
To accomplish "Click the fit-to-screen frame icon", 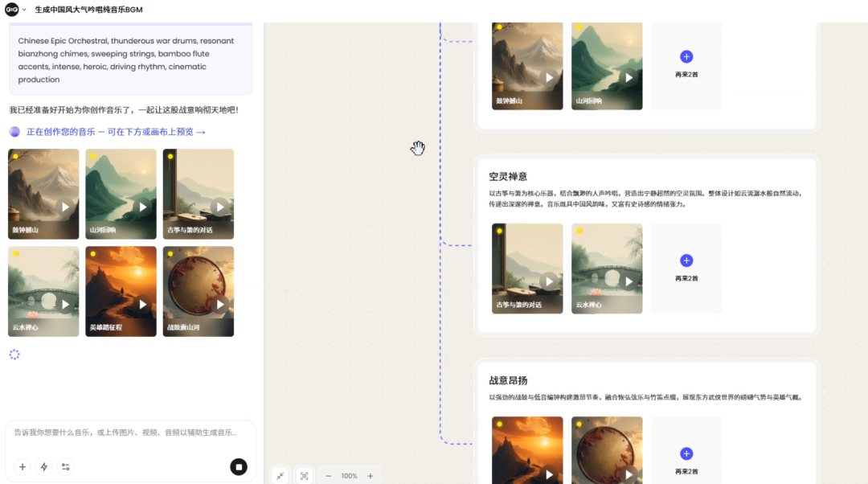I will (303, 476).
